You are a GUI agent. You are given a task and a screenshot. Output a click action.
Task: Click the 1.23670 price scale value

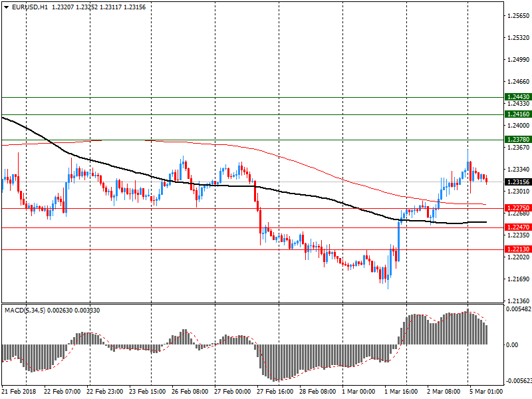(x=518, y=147)
